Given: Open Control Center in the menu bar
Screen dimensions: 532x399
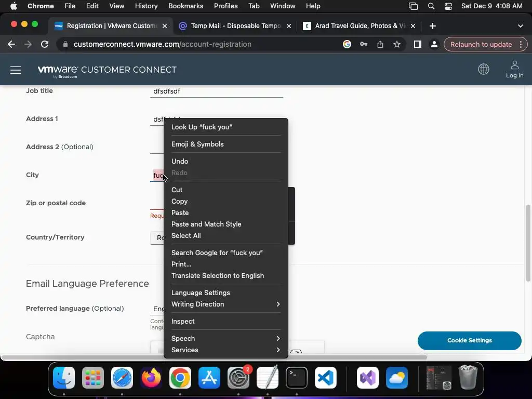Looking at the screenshot, I should coord(448,6).
